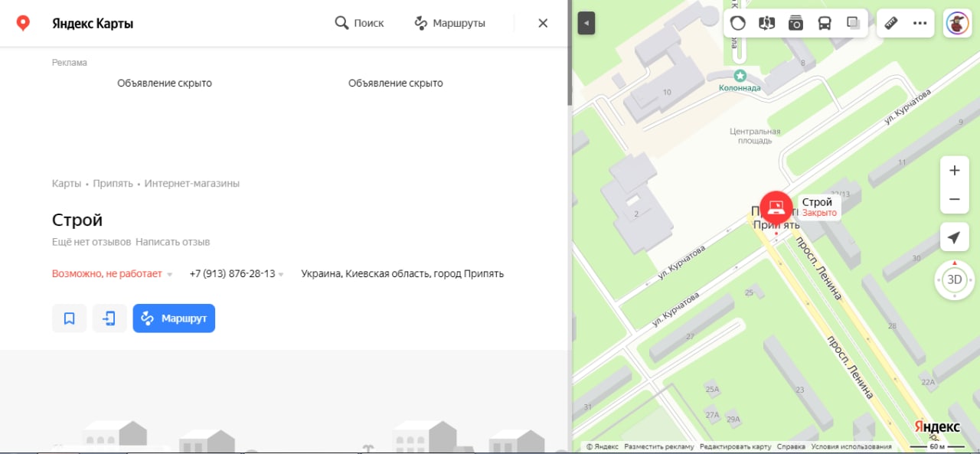
Task: Click phone number +7 (913) 876-28-13
Action: (232, 274)
